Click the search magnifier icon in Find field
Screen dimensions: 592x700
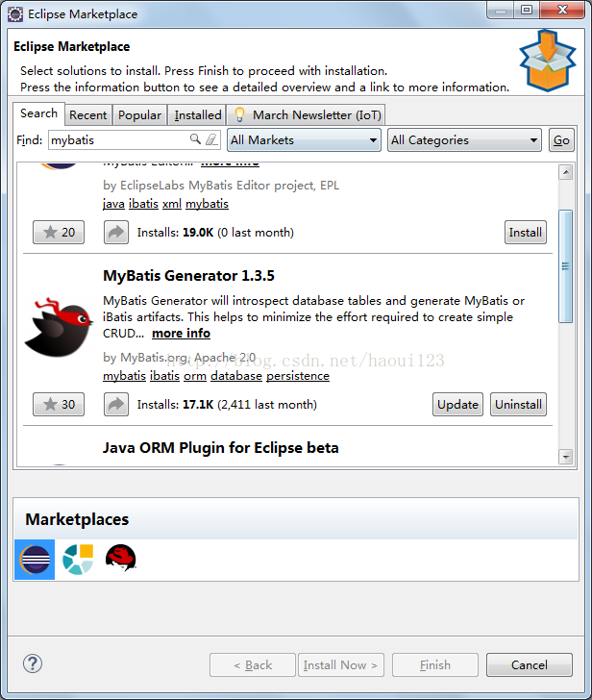195,139
